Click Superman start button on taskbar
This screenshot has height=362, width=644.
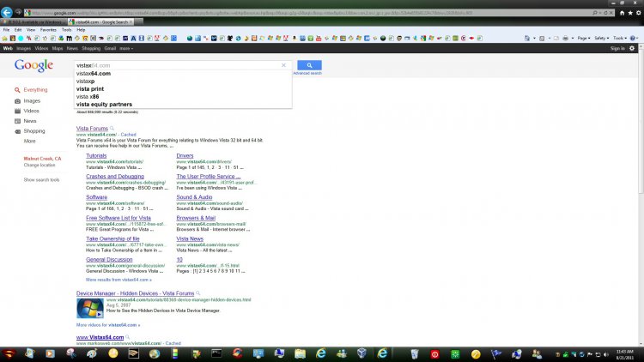point(9,353)
